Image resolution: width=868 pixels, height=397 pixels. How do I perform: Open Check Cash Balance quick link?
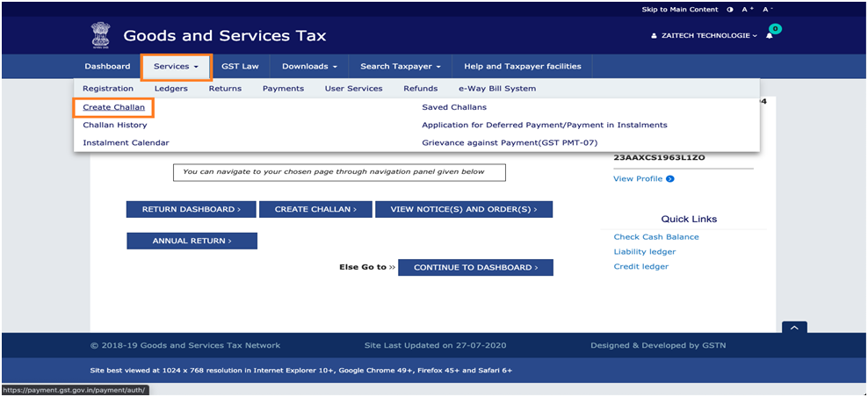tap(656, 237)
